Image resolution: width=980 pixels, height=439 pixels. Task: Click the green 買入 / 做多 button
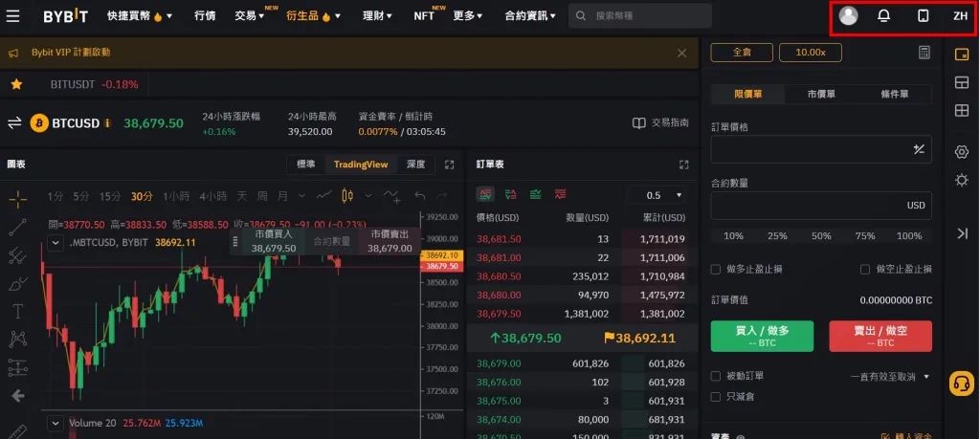point(762,336)
